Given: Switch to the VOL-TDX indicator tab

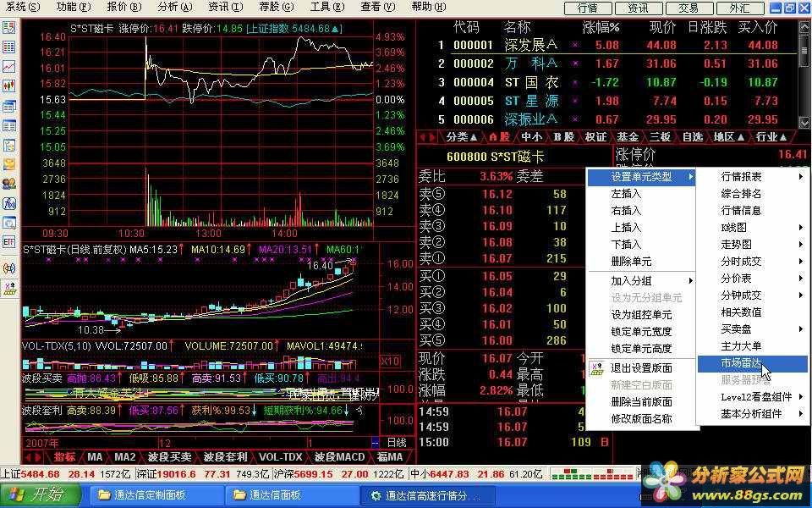Looking at the screenshot, I should [x=280, y=457].
